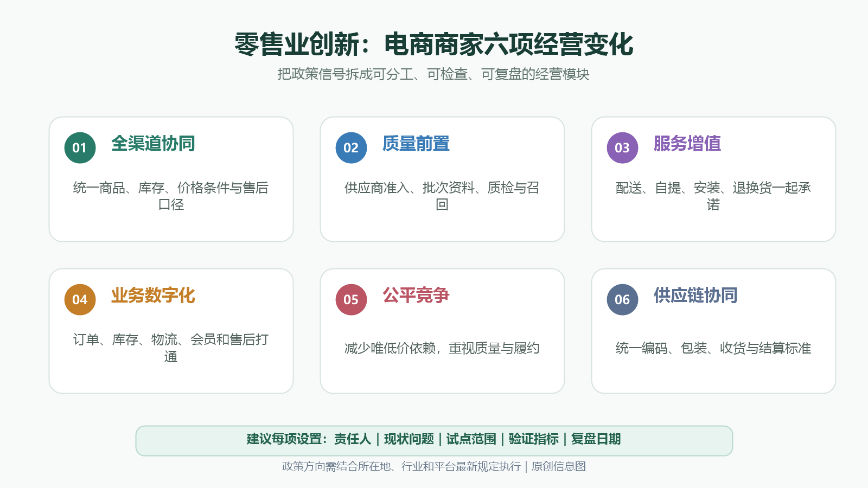
Task: Click description 减少唯低价依赖，重视质量与履约
Action: point(442,348)
